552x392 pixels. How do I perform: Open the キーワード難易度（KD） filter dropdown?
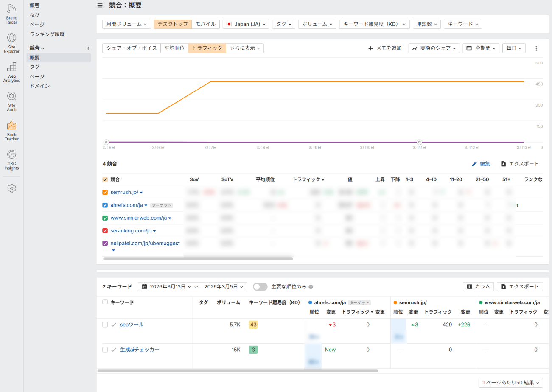pos(374,24)
